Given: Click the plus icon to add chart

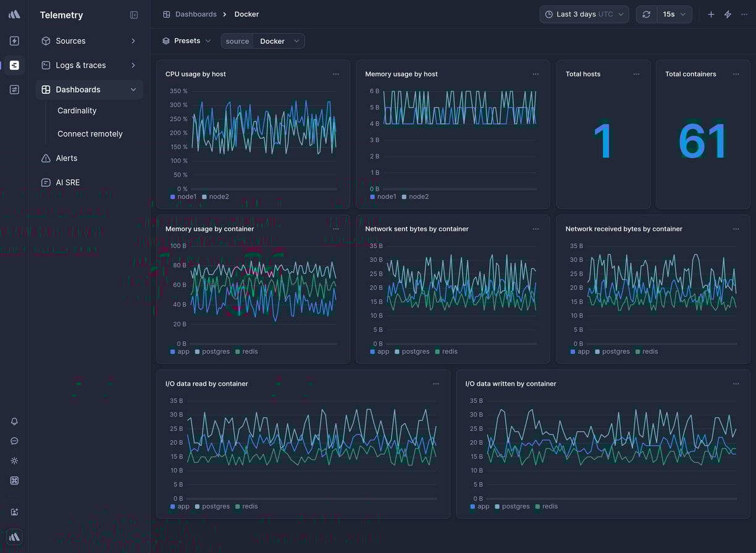Looking at the screenshot, I should (711, 14).
